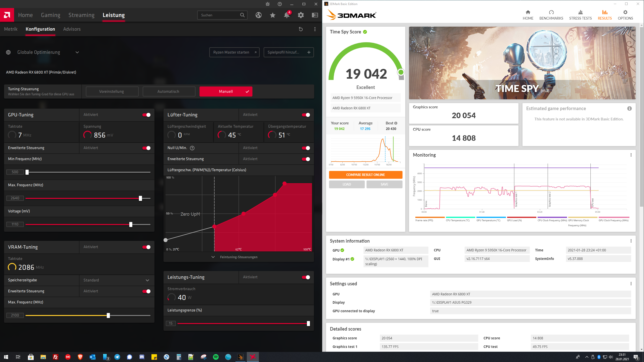Screen dimensions: 644x362
Task: Turn off the VRAM-Tuning toggle
Action: (146, 247)
